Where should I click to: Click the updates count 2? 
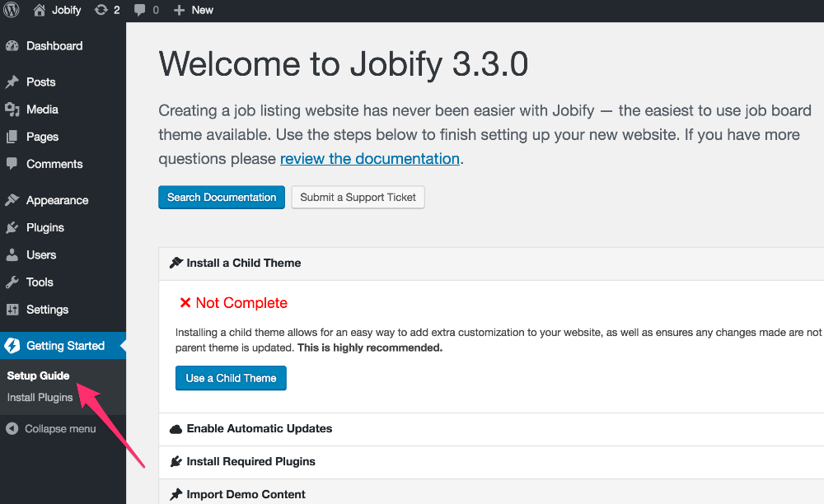click(x=117, y=10)
